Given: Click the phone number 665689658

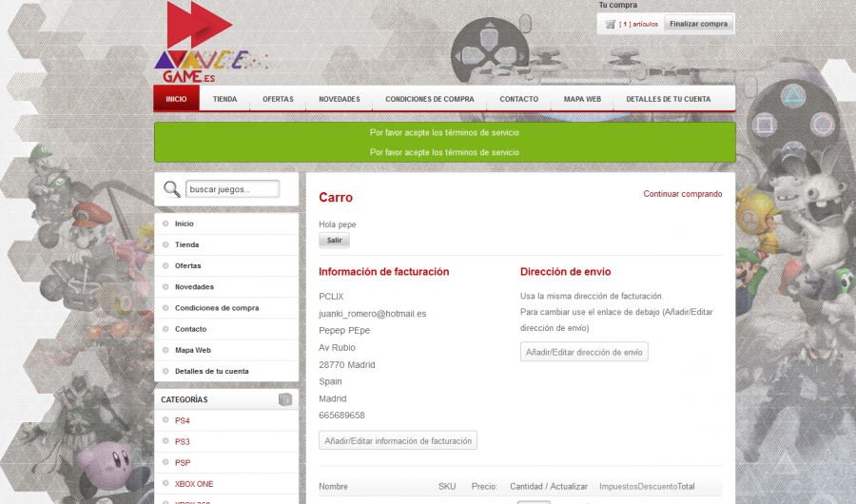Looking at the screenshot, I should [x=341, y=415].
